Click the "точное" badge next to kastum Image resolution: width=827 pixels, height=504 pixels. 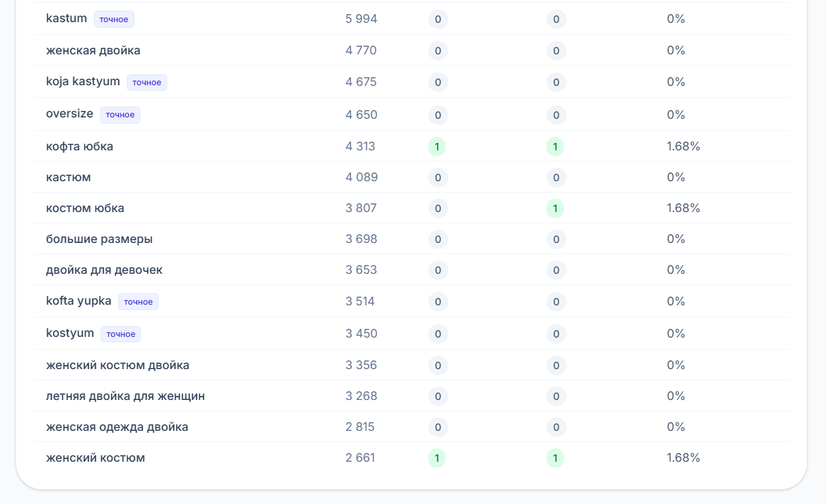coord(114,19)
